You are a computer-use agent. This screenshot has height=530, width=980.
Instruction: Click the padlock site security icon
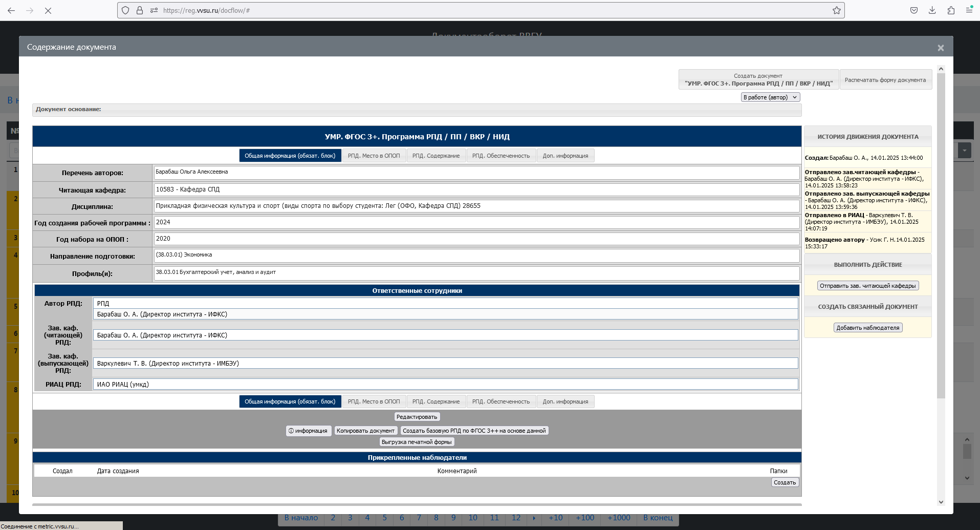[x=139, y=10]
